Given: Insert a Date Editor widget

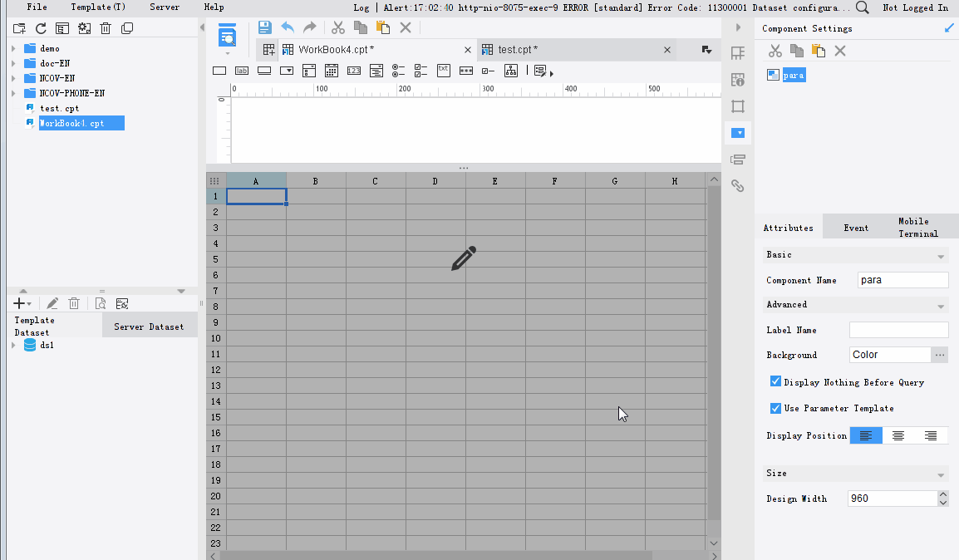Looking at the screenshot, I should coord(331,71).
